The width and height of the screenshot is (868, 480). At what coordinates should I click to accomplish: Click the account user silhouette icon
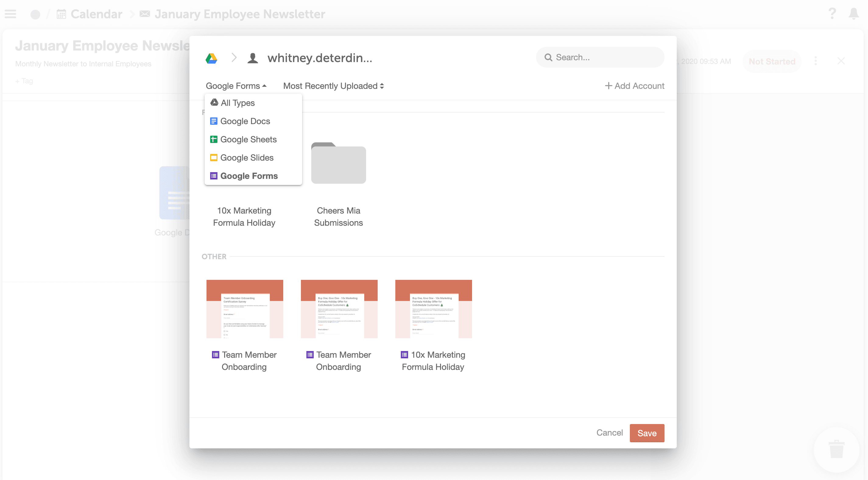pyautogui.click(x=253, y=58)
